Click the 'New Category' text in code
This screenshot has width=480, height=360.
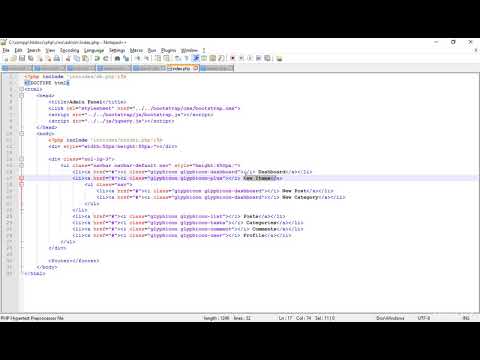click(300, 197)
